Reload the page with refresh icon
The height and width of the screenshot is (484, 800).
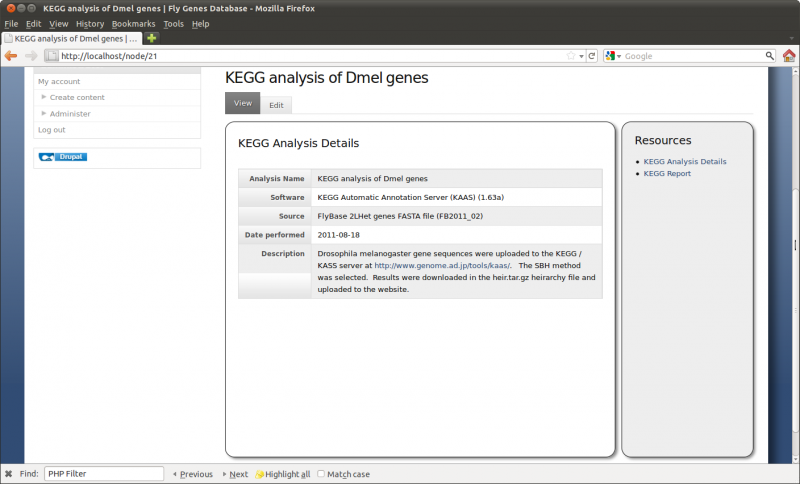click(x=592, y=56)
